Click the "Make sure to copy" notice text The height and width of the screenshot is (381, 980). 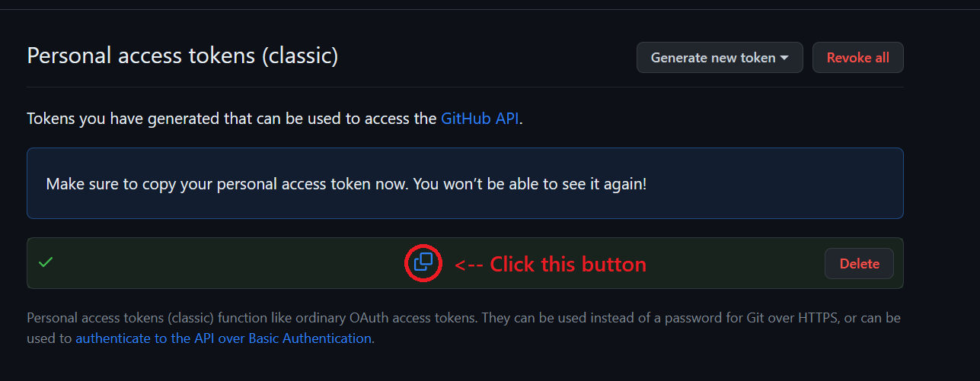tap(114, 184)
